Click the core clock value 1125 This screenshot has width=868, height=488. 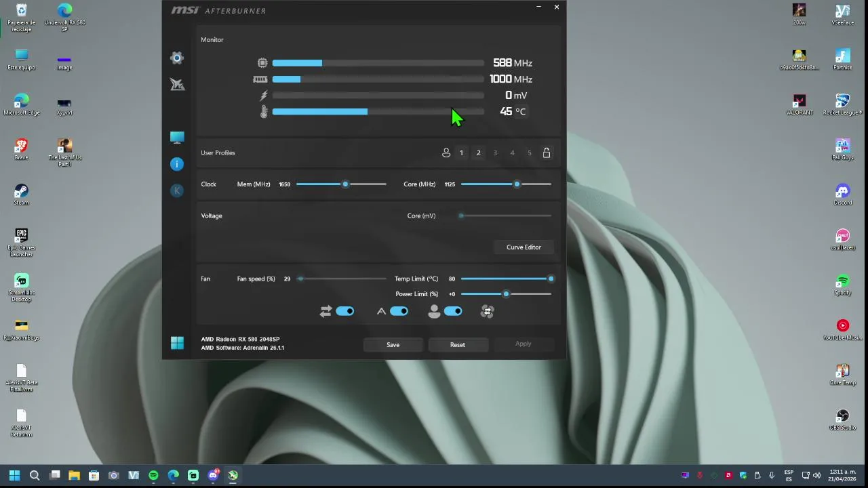[450, 184]
